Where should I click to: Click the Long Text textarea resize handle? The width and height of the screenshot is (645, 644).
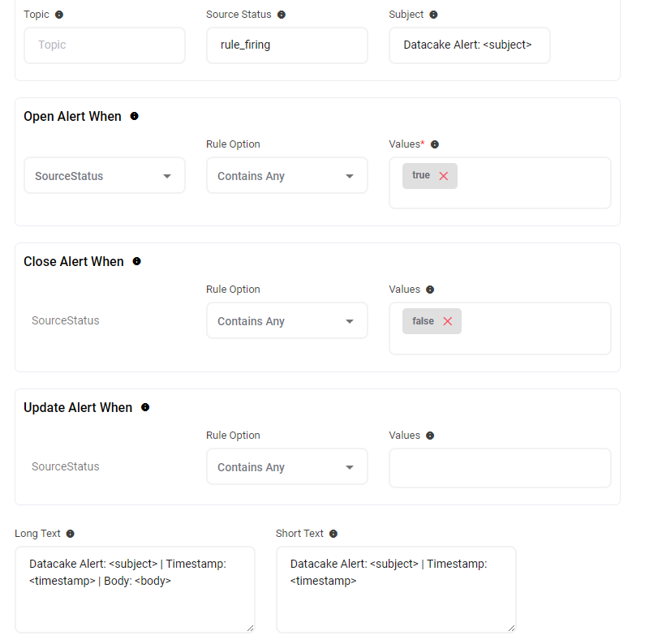(251, 629)
